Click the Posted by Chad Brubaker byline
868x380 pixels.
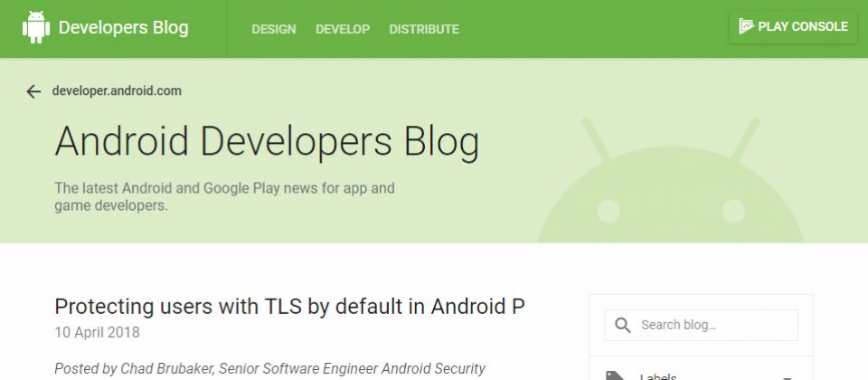269,368
